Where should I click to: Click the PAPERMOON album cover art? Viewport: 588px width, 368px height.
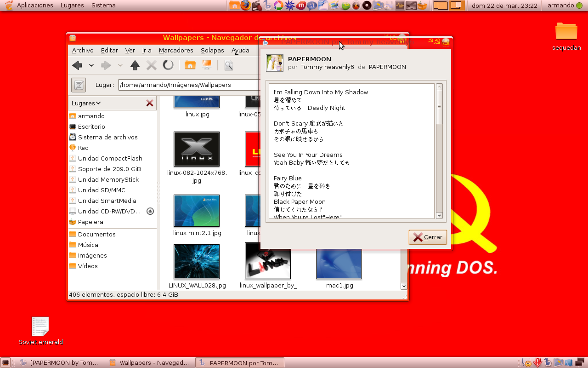[x=274, y=63]
